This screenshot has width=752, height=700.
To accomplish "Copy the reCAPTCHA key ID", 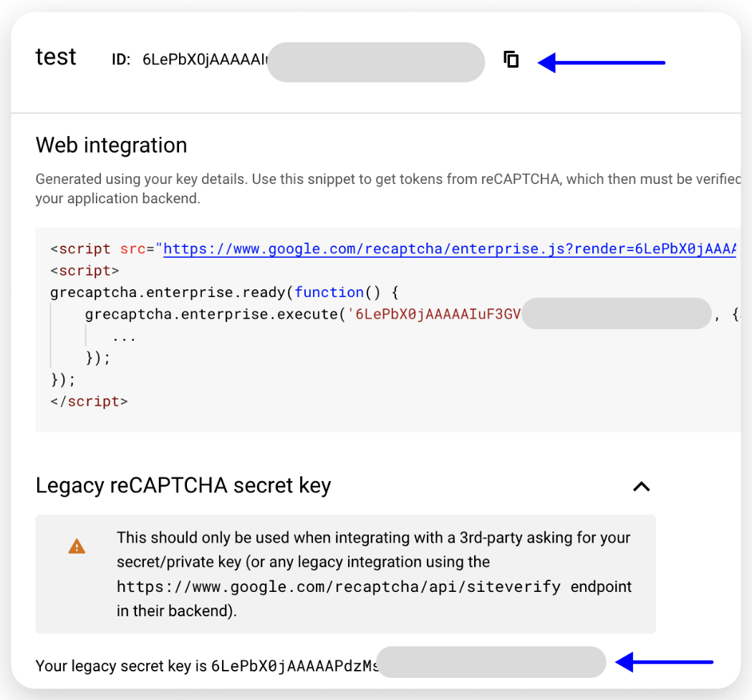I will [x=511, y=59].
